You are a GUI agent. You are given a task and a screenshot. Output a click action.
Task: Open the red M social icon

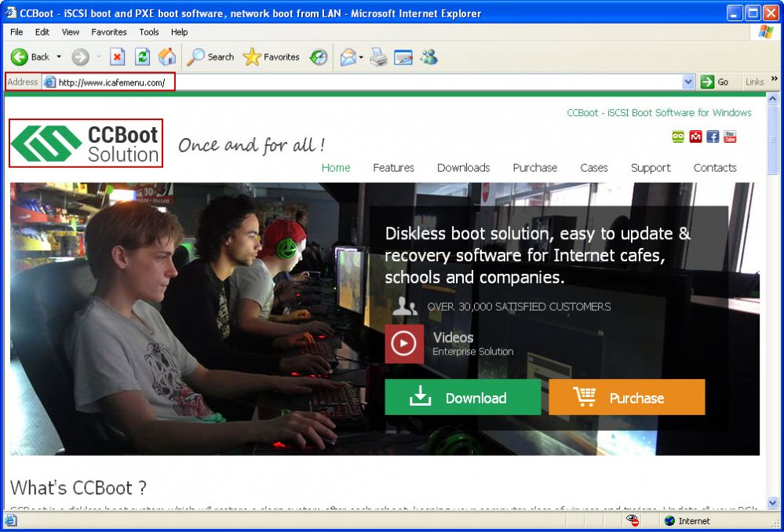click(x=695, y=137)
